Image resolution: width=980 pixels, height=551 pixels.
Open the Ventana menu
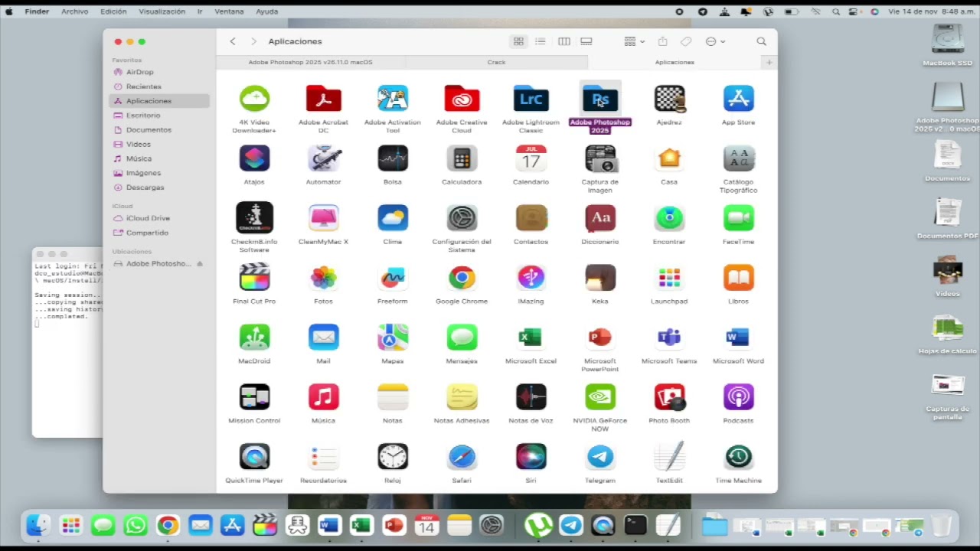pos(229,11)
